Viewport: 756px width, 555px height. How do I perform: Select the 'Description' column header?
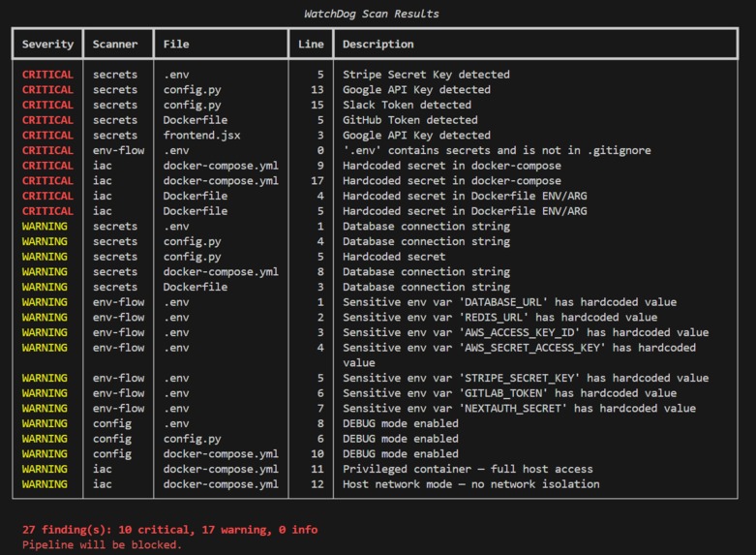378,44
